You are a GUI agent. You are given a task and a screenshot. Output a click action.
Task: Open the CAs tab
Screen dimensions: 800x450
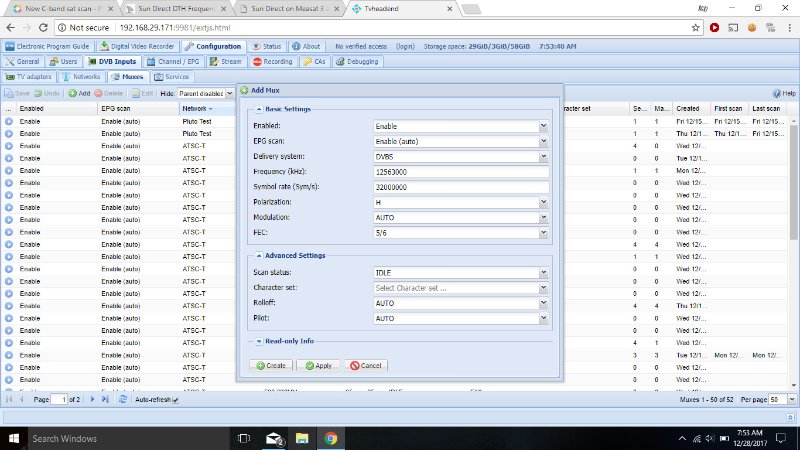[x=314, y=62]
